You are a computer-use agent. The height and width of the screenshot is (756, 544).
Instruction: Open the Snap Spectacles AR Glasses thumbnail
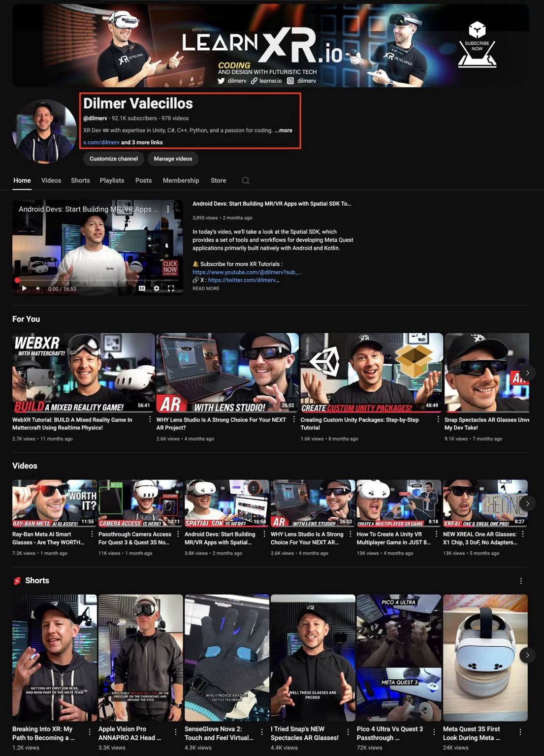point(487,373)
